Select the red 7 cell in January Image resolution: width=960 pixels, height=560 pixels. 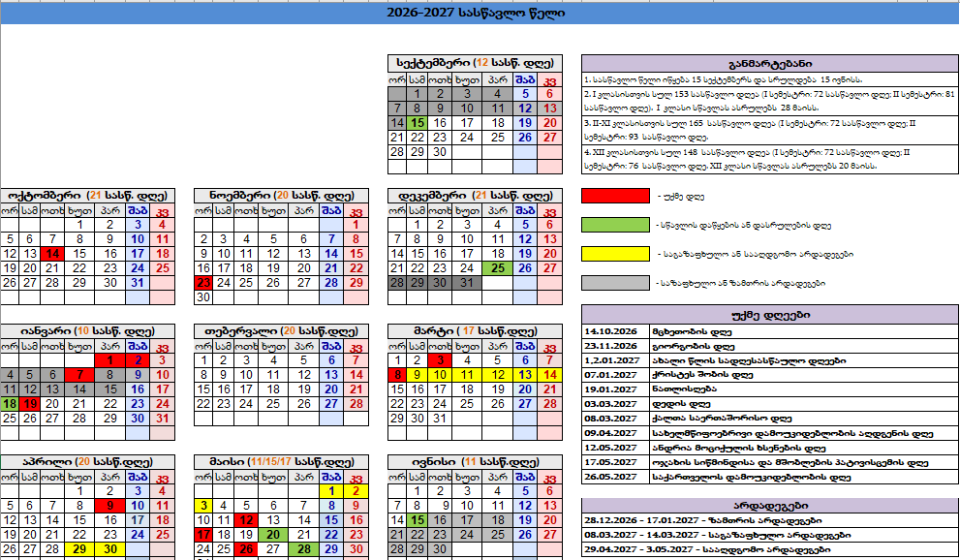[x=79, y=375]
